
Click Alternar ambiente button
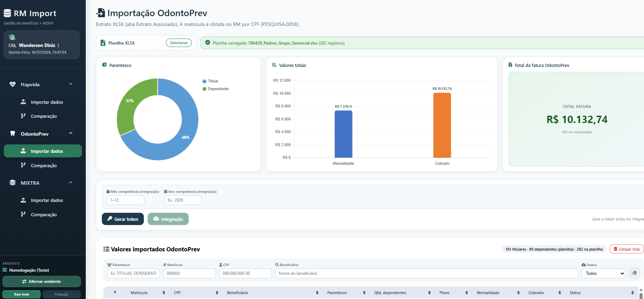click(x=42, y=281)
